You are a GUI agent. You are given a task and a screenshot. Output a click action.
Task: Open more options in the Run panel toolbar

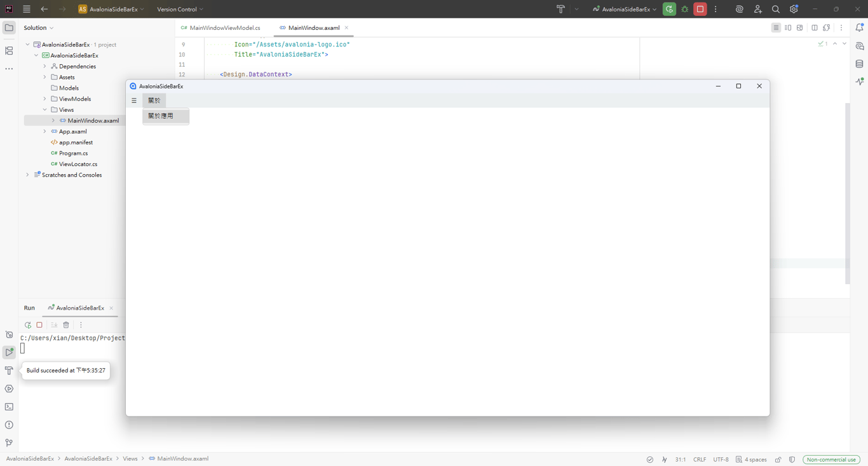(x=81, y=325)
